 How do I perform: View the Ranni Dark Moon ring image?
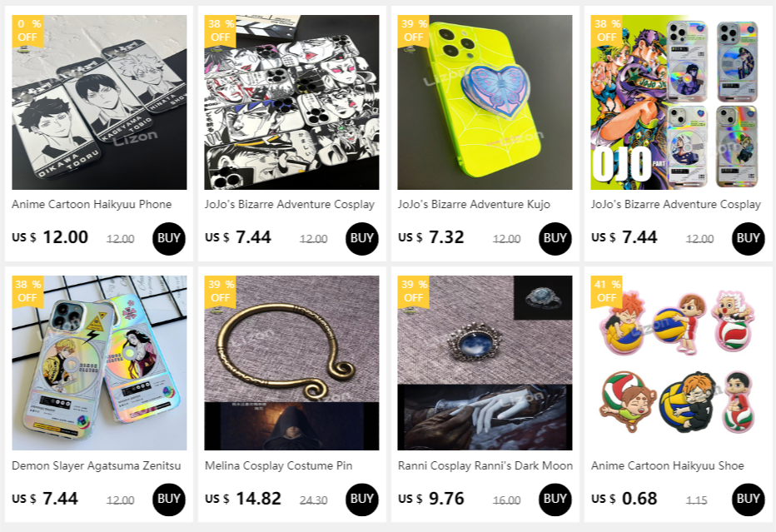[485, 363]
